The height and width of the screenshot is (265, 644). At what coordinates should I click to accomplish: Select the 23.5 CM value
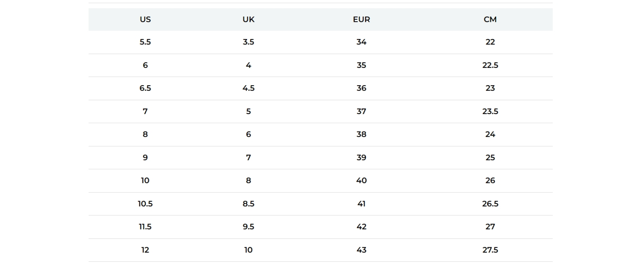click(x=490, y=111)
